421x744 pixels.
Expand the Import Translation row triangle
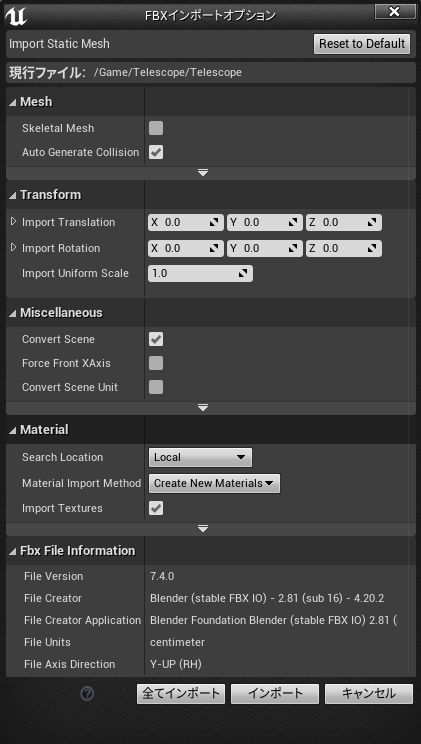tap(13, 222)
